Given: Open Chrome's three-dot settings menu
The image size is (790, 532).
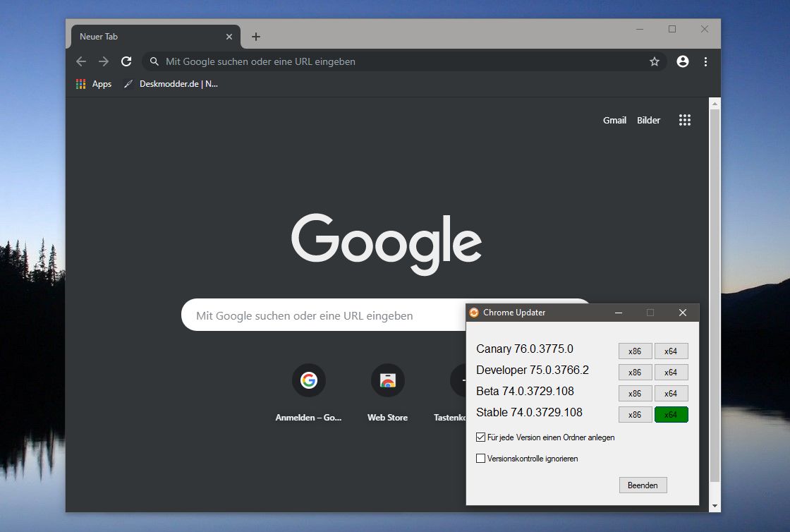Looking at the screenshot, I should 705,61.
